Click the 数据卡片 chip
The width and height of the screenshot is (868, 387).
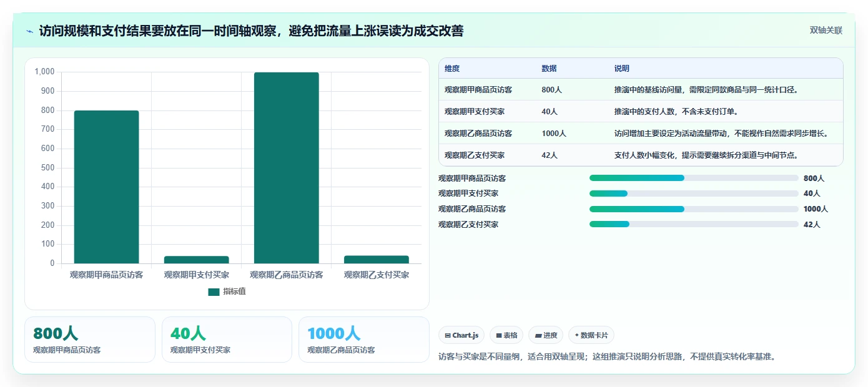(591, 335)
